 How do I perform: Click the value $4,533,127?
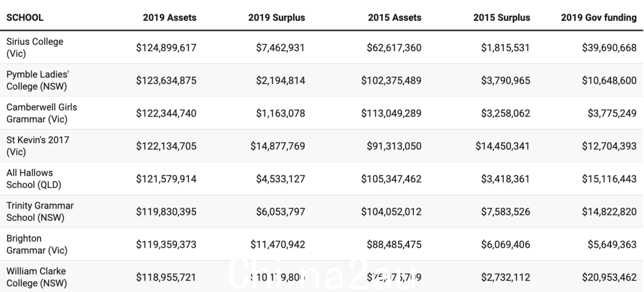280,179
